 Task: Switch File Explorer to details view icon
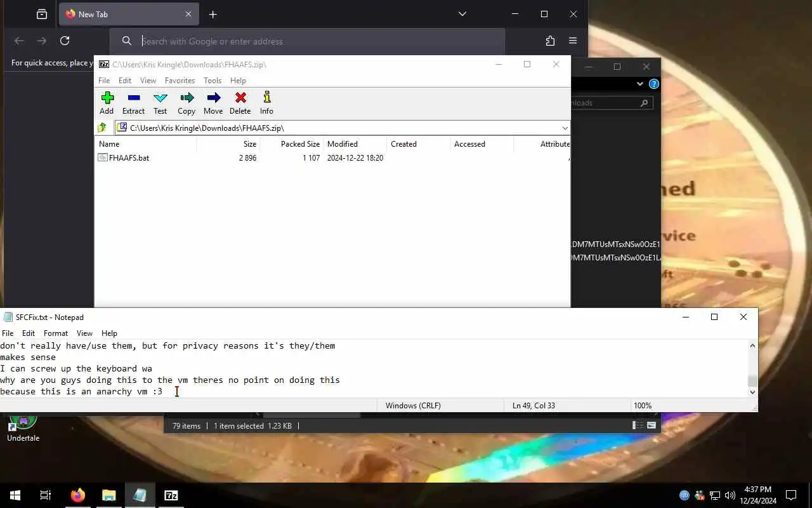click(x=638, y=425)
